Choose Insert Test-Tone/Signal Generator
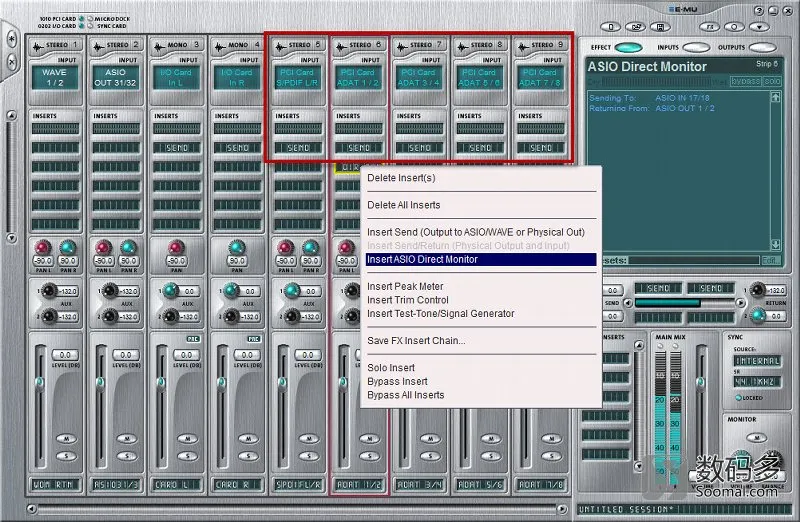The height and width of the screenshot is (522, 800). pos(440,314)
